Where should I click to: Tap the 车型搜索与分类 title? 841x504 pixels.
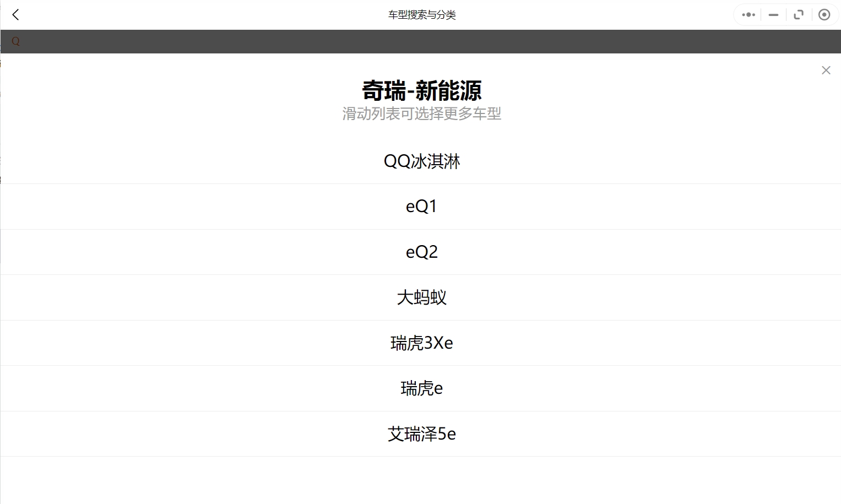[421, 14]
